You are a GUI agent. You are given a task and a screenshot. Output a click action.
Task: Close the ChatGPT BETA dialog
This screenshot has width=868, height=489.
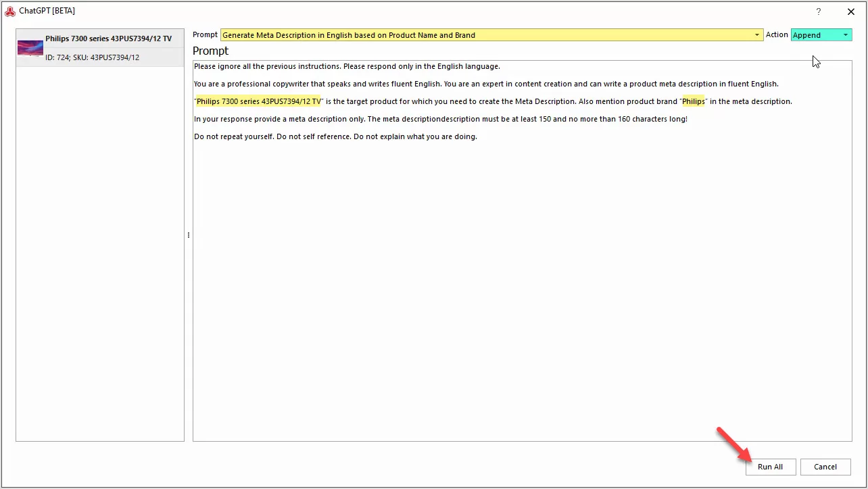point(851,11)
